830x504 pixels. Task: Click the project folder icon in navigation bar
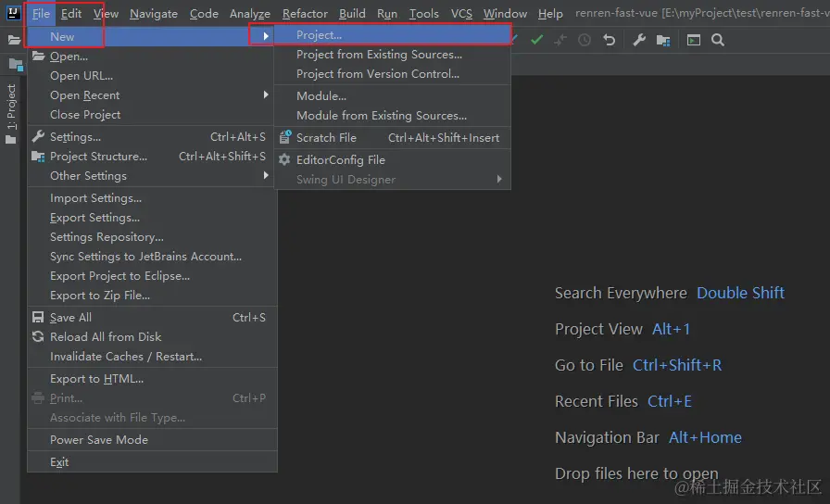pyautogui.click(x=16, y=65)
